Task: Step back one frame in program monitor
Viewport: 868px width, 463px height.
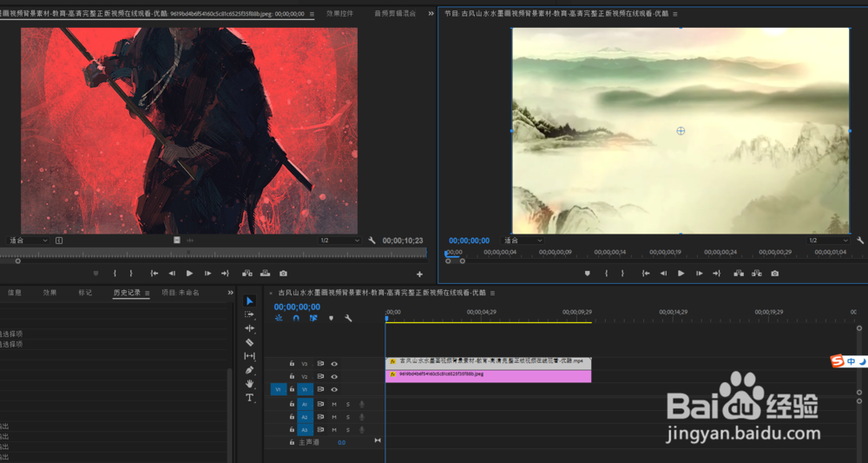Action: pos(663,274)
